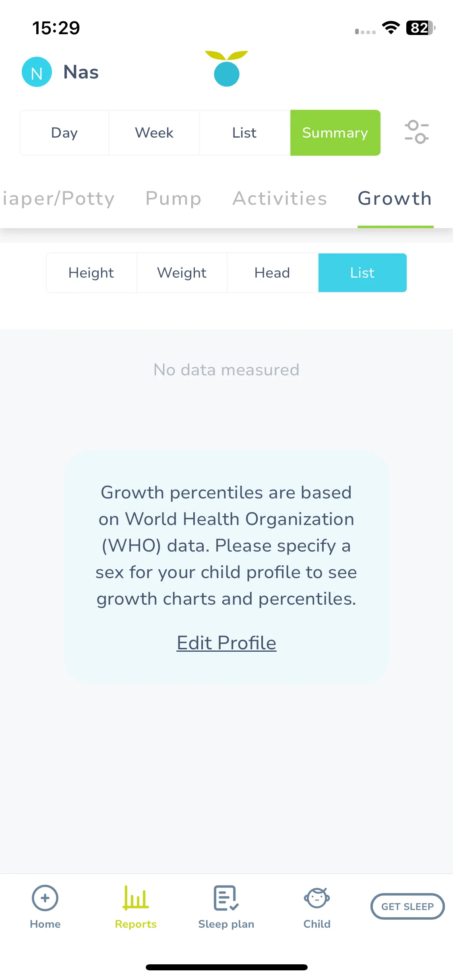This screenshot has width=453, height=980.
Task: Open the Pump tab
Action: [173, 198]
